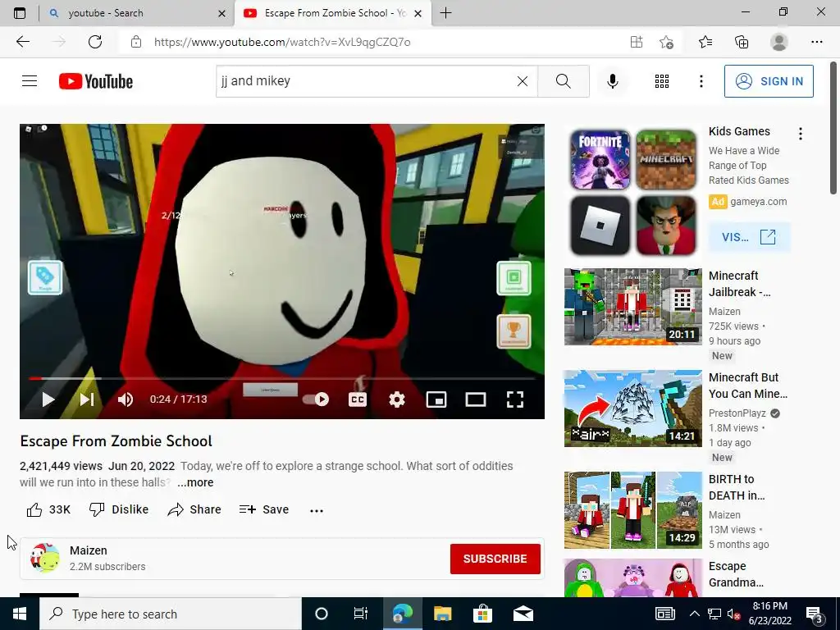The width and height of the screenshot is (840, 630).
Task: Open the YouTube hamburger guide menu
Action: click(30, 81)
